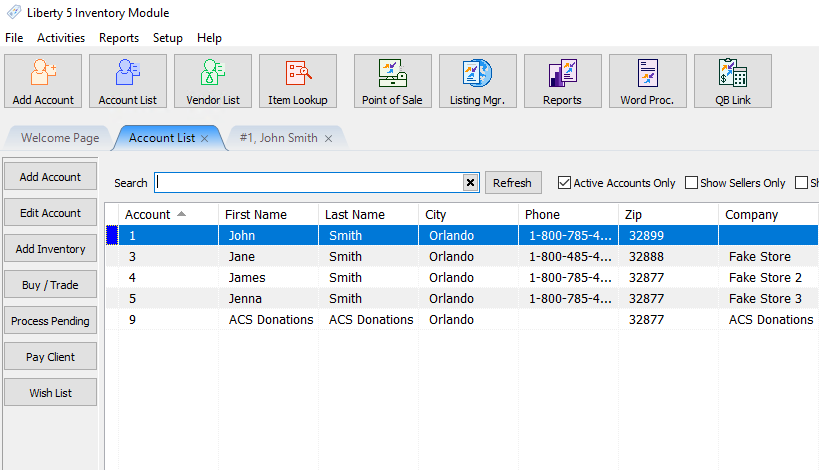Screen dimensions: 819x470
Task: Open the Reports menu in menu bar
Action: pos(119,38)
